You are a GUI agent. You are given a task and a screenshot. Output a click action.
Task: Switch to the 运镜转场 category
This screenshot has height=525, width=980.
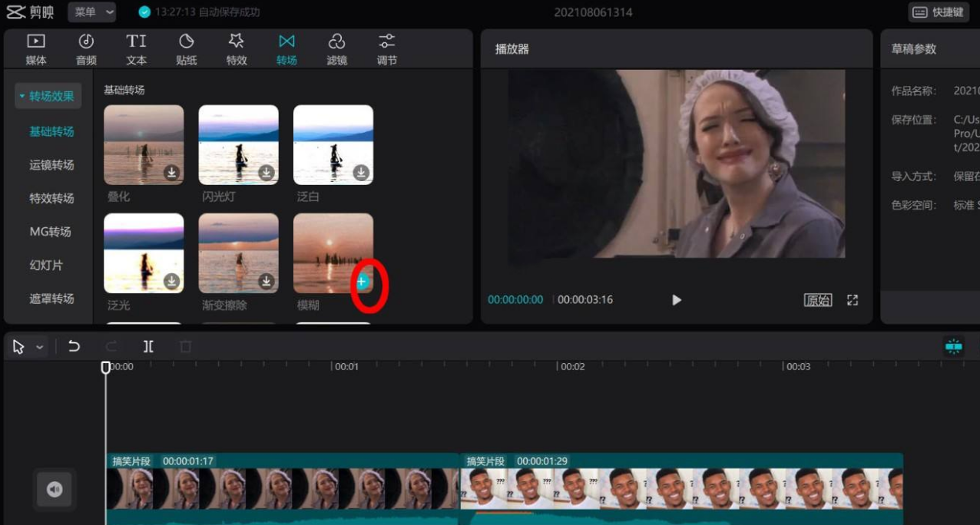tap(51, 165)
